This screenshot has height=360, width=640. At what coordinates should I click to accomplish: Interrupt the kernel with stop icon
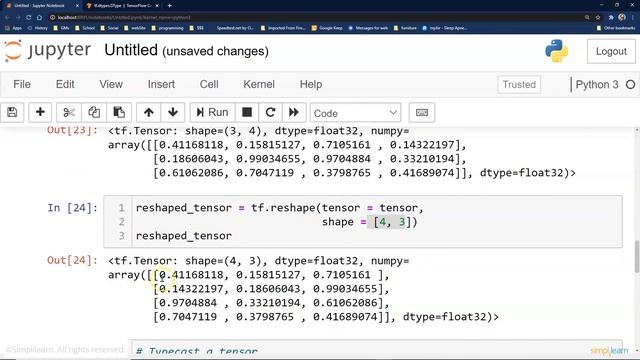pos(247,112)
